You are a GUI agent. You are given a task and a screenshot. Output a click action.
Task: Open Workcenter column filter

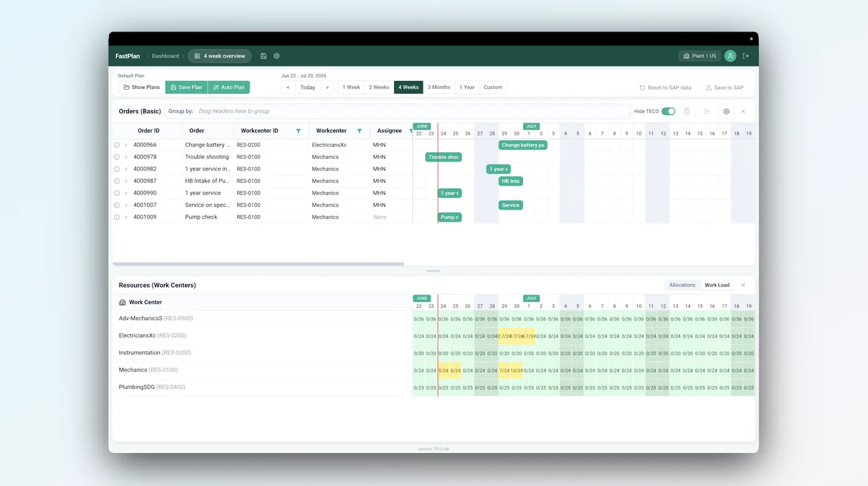[x=360, y=131]
